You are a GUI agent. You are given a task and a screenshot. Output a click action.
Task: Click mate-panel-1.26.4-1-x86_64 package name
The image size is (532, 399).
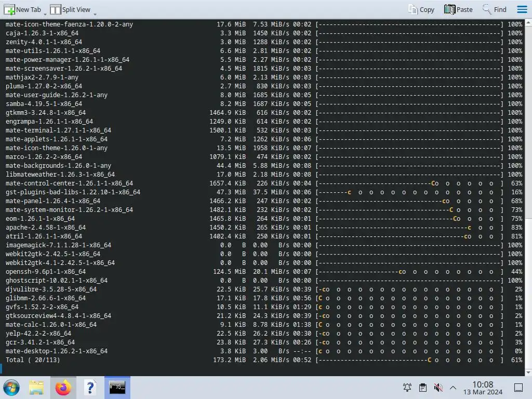(53, 201)
